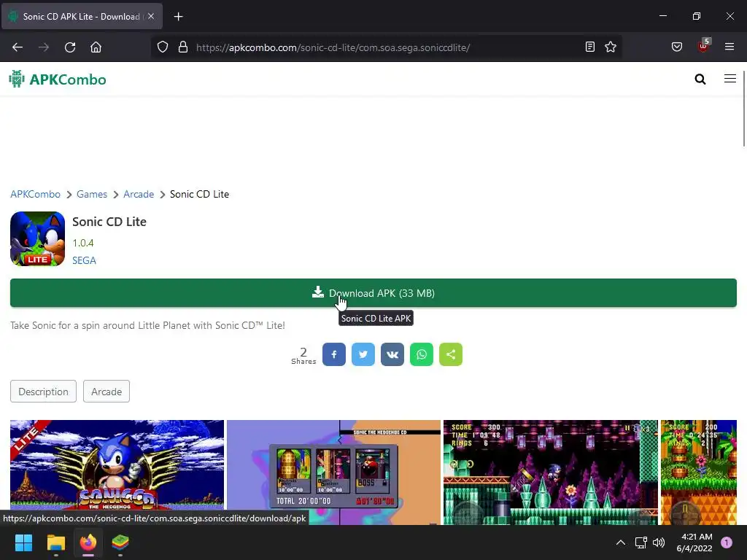The height and width of the screenshot is (560, 747).
Task: Share on Facebook
Action: (334, 354)
